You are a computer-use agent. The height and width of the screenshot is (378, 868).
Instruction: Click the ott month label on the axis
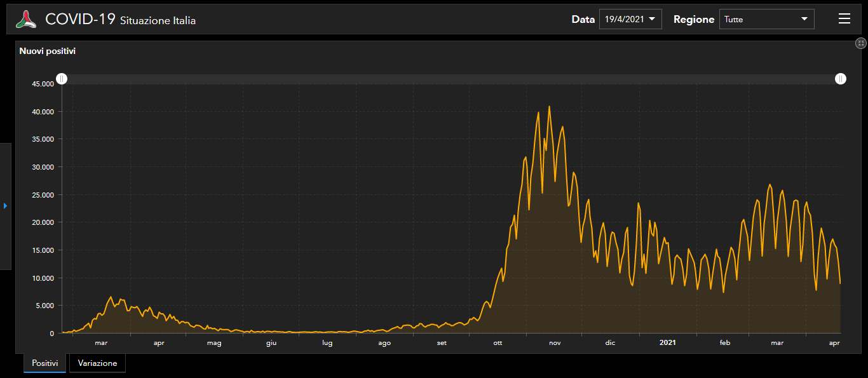point(498,343)
